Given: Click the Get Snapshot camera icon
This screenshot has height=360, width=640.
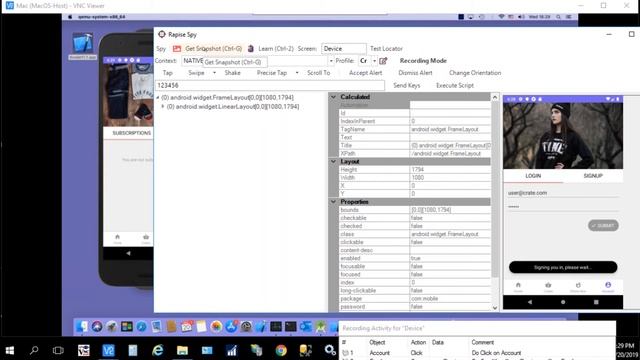Looking at the screenshot, I should (x=177, y=49).
